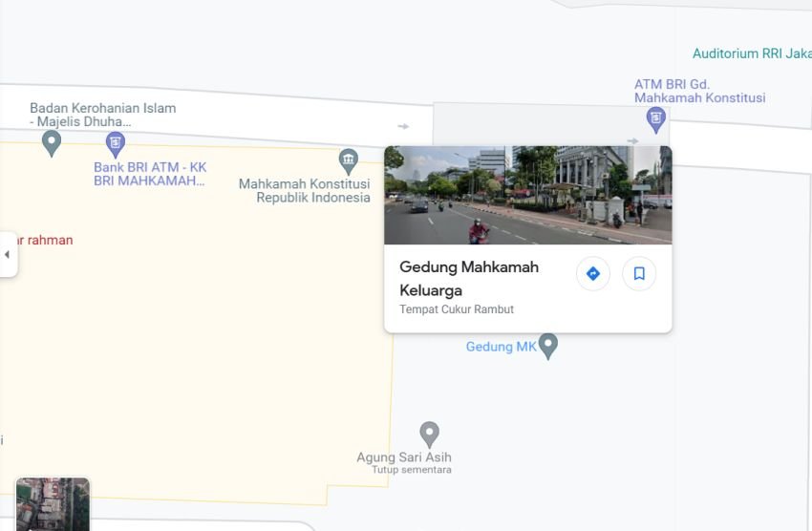Click the Bank BRI ATM map pin
Viewport: 812px width, 531px height.
pos(115,144)
